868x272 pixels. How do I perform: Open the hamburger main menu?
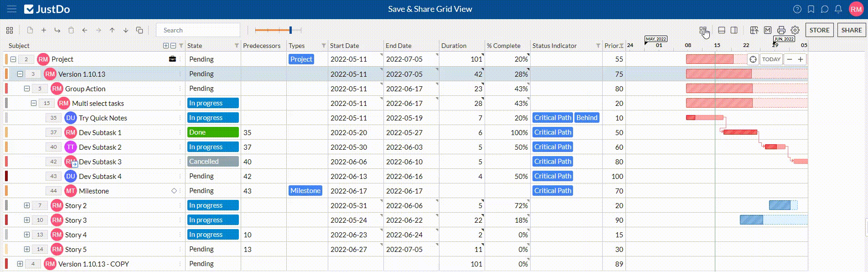pyautogui.click(x=12, y=9)
